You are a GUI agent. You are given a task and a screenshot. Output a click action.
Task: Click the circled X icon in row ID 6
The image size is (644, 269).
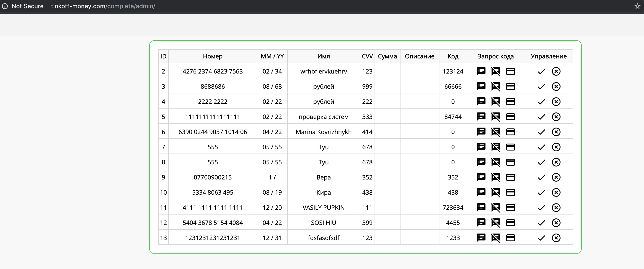pos(556,132)
